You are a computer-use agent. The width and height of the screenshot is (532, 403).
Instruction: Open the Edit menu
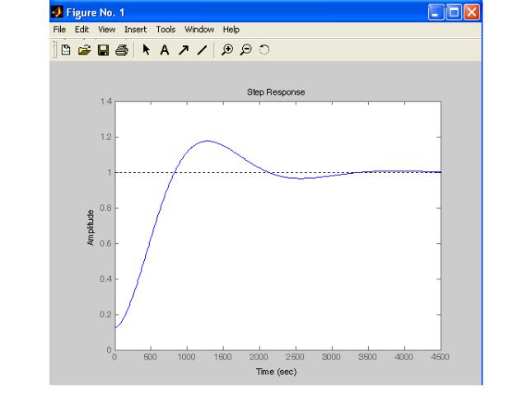(x=82, y=30)
